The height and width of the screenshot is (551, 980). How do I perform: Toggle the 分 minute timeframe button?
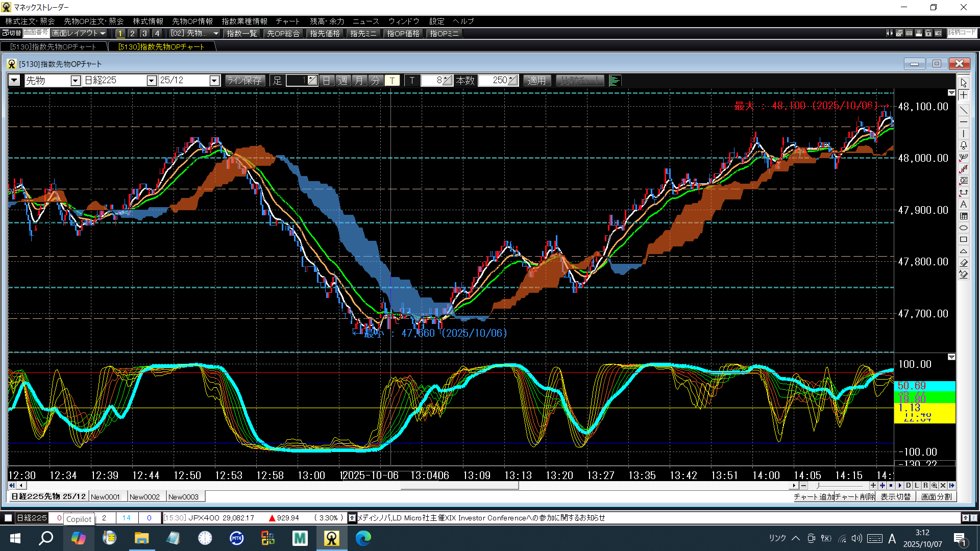(375, 81)
